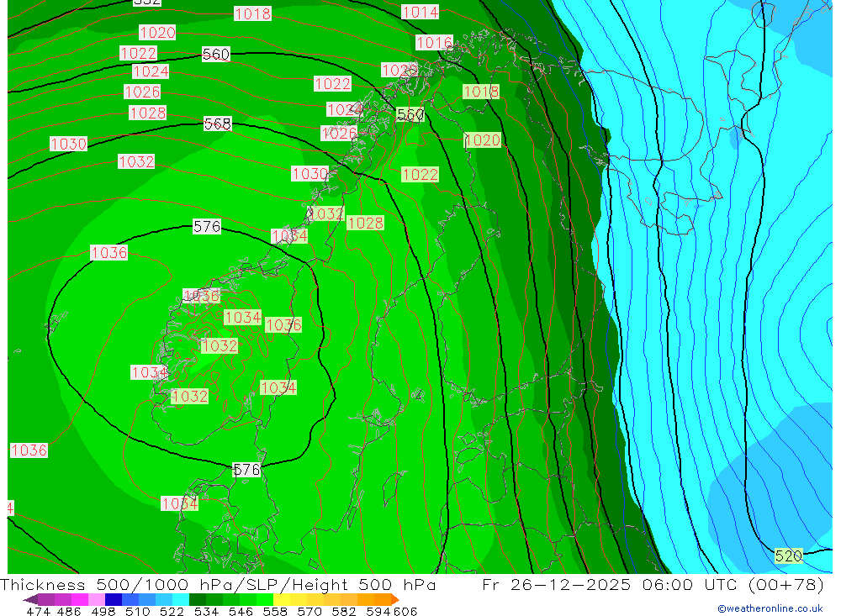Click the darkest green swatch in the legend

click(x=198, y=599)
